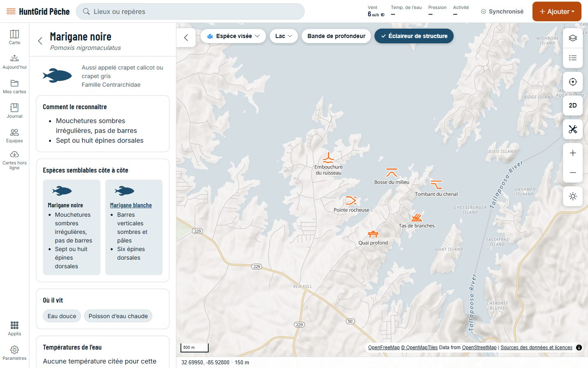
Task: Expand the Espèce visée dropdown
Action: pos(233,36)
